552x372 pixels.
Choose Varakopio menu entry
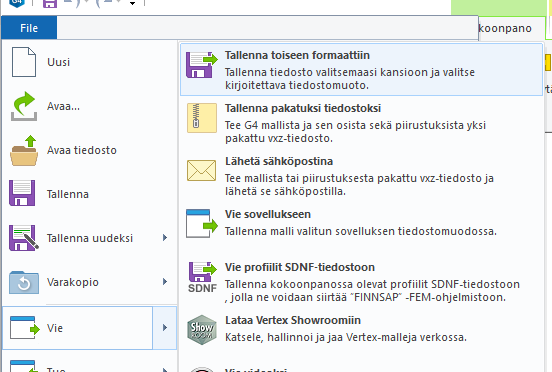pyautogui.click(x=73, y=282)
